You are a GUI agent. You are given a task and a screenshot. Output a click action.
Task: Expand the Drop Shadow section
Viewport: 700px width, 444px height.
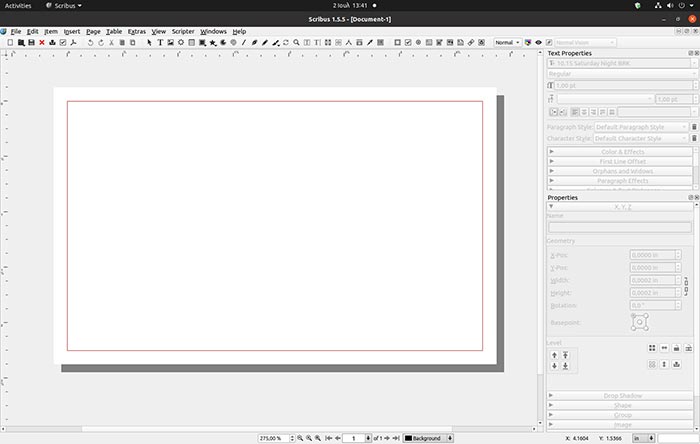(x=620, y=396)
